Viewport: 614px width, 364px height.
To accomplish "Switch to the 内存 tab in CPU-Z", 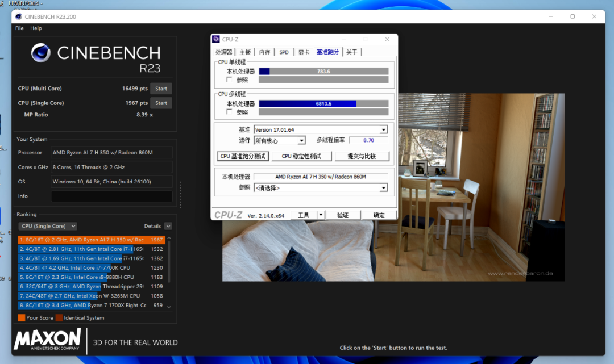I will coord(264,52).
